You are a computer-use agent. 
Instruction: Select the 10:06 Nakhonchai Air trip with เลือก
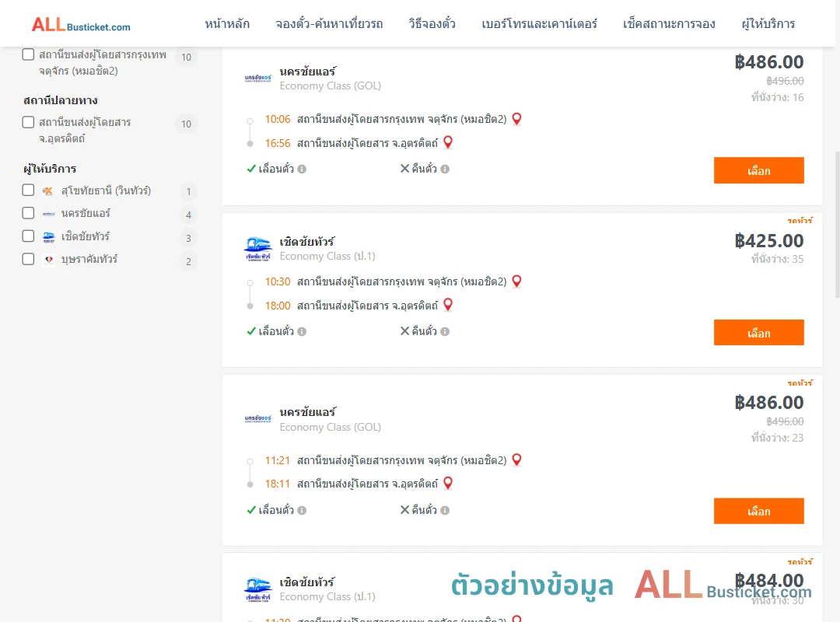pos(758,170)
